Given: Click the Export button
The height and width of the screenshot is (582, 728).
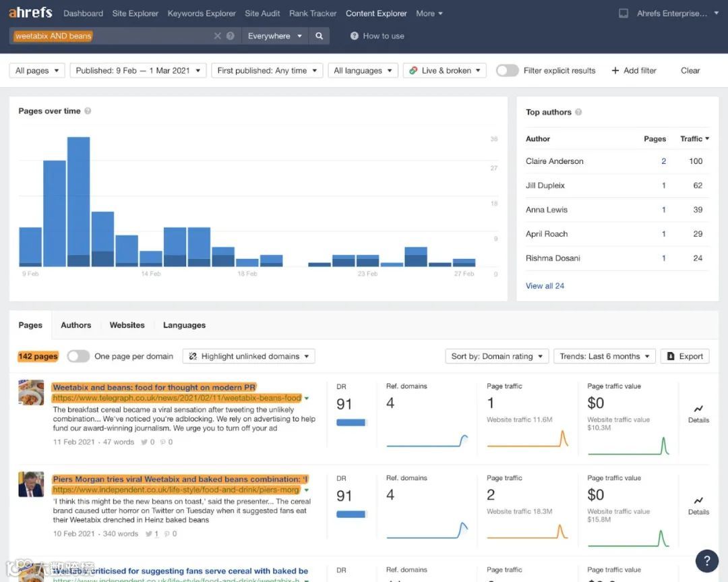Looking at the screenshot, I should coord(685,356).
